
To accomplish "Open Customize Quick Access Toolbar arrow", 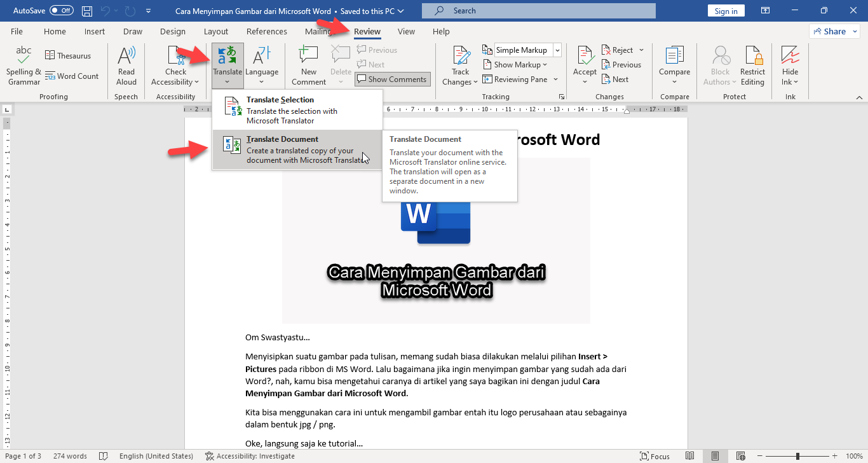I will click(x=148, y=11).
